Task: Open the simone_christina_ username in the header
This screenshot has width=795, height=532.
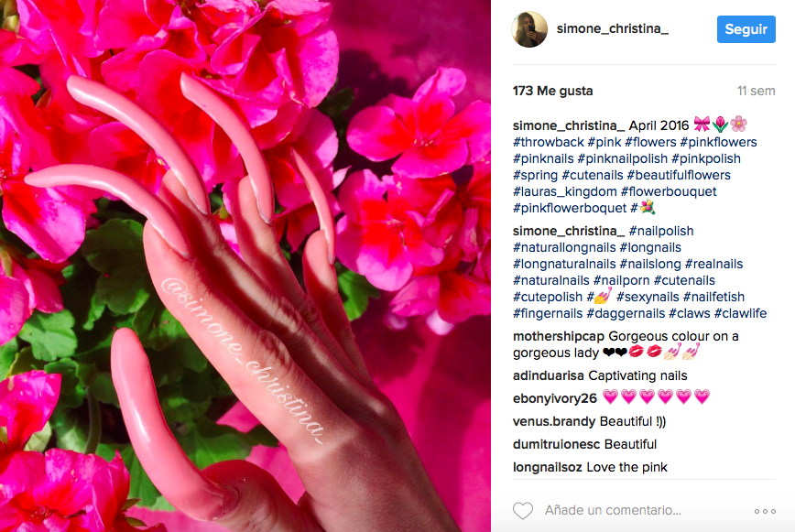Action: point(613,29)
